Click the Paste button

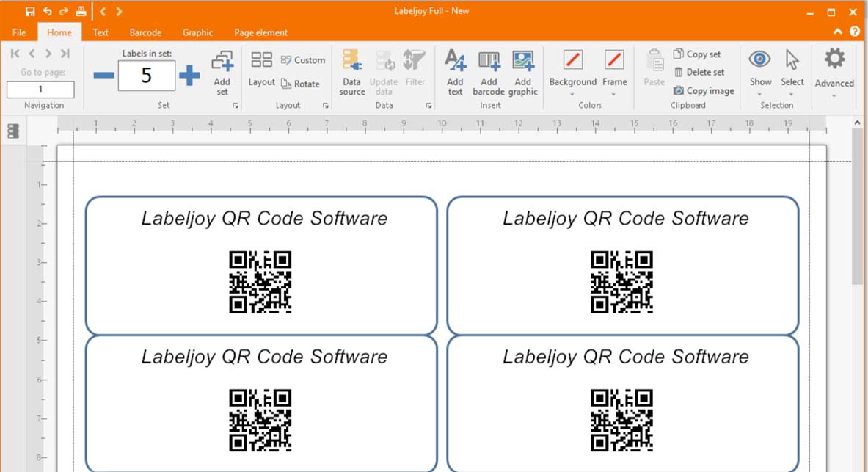(x=654, y=68)
